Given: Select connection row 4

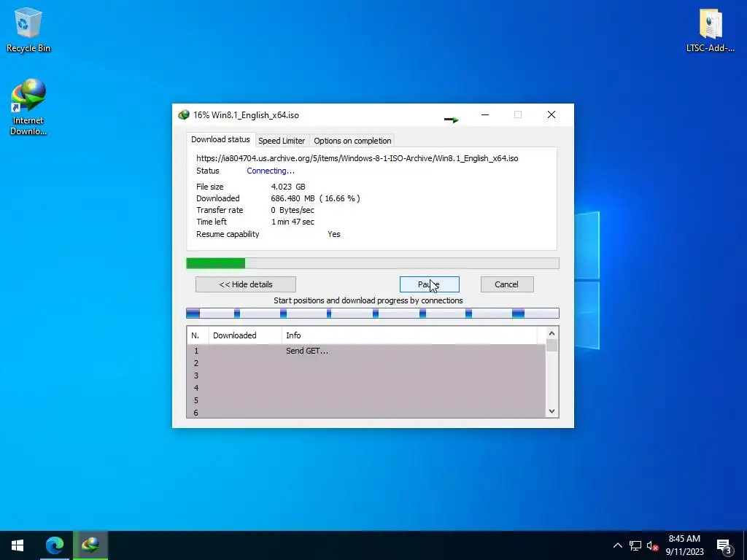Looking at the screenshot, I should pyautogui.click(x=366, y=388).
